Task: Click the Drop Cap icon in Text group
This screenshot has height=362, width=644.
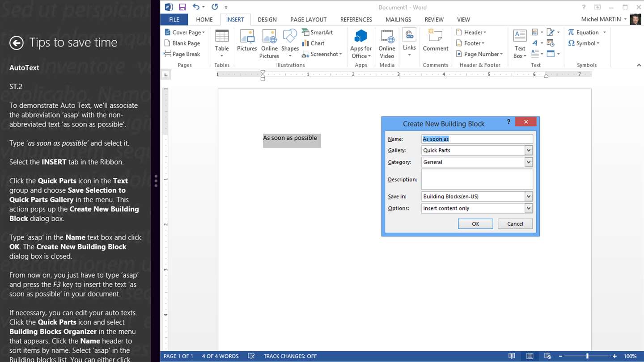Action: pos(535,54)
